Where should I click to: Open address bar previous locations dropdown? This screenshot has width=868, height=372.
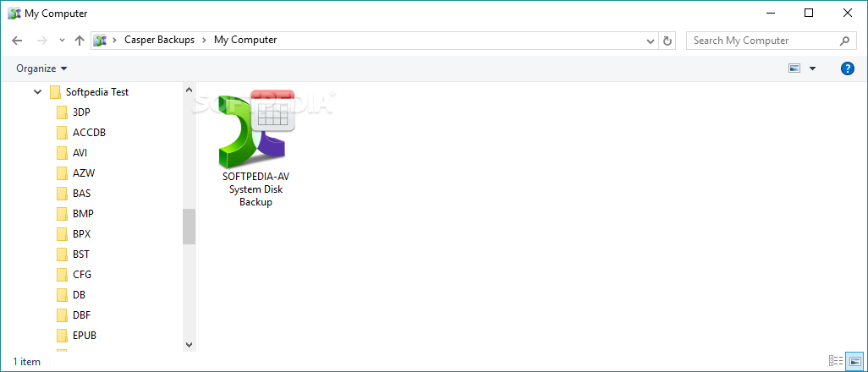point(651,41)
